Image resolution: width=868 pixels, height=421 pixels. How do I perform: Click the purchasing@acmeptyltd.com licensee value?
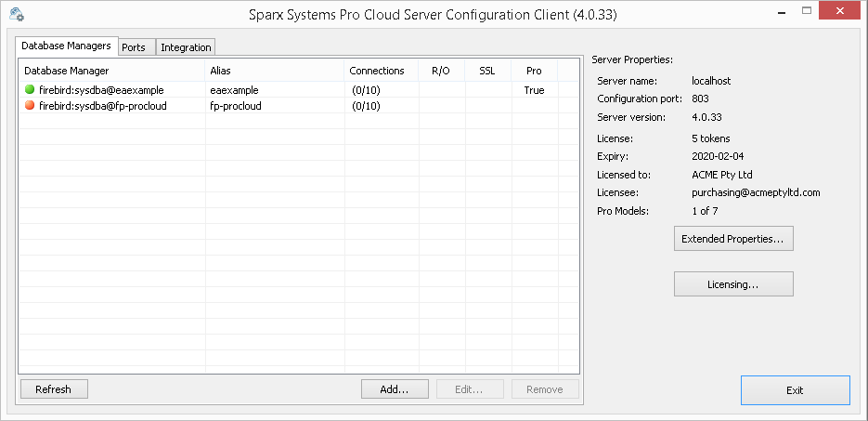(x=757, y=192)
